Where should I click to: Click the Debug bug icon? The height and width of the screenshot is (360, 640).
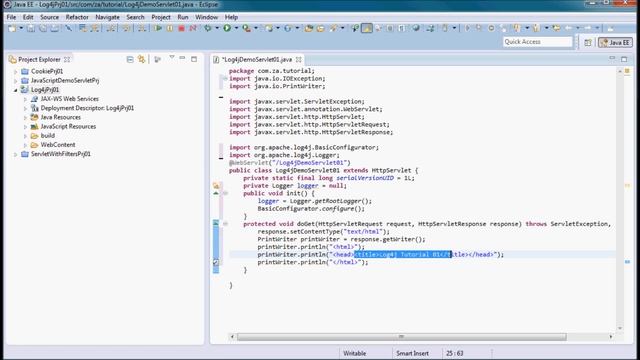(x=208, y=28)
